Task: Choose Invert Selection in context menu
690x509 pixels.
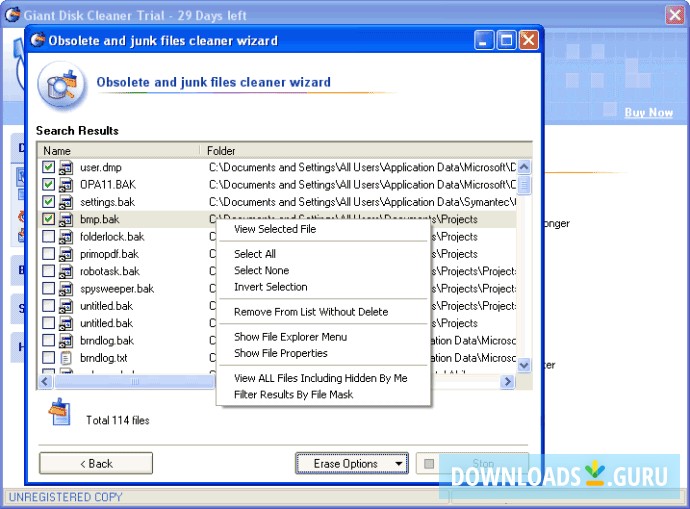Action: coord(323,287)
